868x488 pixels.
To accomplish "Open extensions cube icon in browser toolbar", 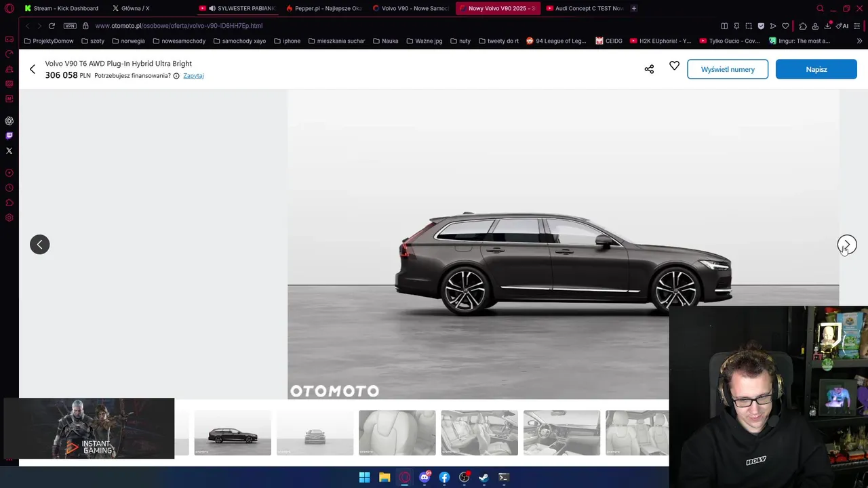I will 803,26.
